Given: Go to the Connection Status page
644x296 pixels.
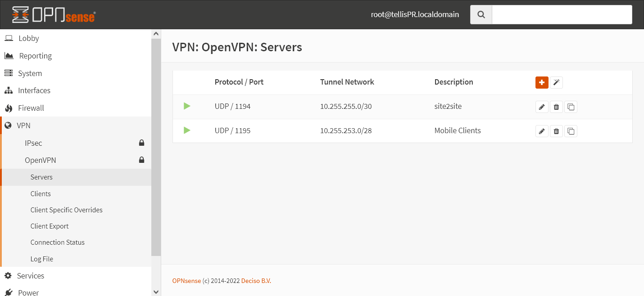Looking at the screenshot, I should coord(57,242).
